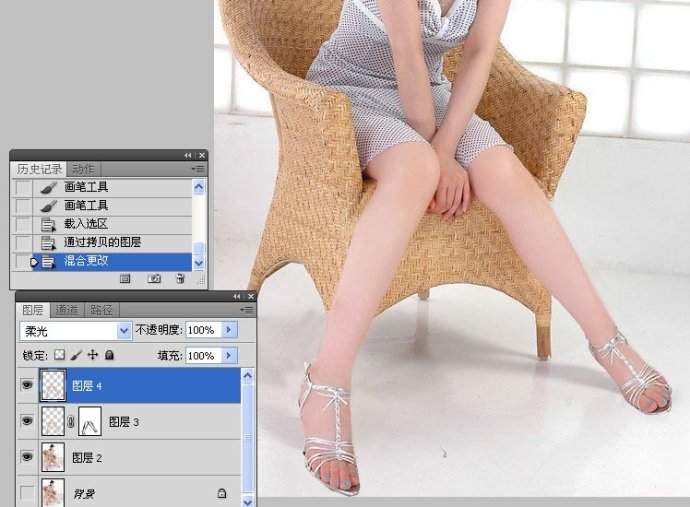Click the 背景 layer lock icon
This screenshot has height=507, width=690.
[x=222, y=494]
